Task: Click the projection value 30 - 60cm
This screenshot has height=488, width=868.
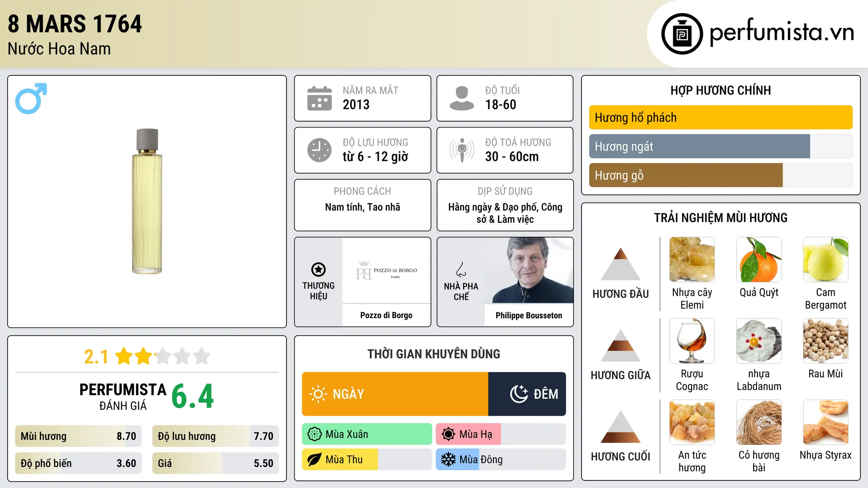Action: [x=512, y=157]
